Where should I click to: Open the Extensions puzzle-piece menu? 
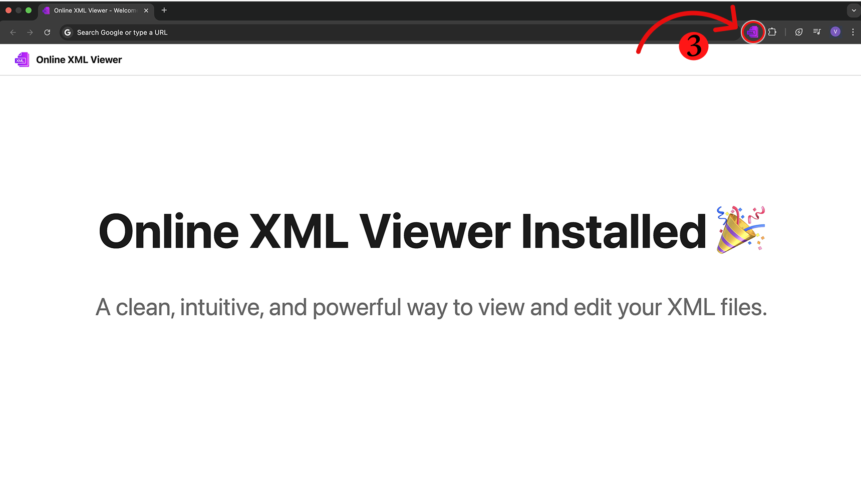coord(772,32)
